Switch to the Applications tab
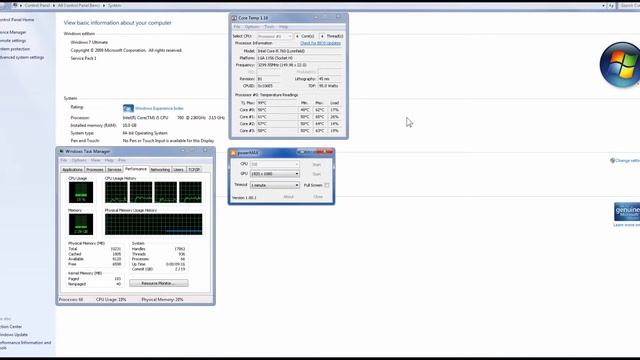The width and height of the screenshot is (640, 360). coord(72,169)
